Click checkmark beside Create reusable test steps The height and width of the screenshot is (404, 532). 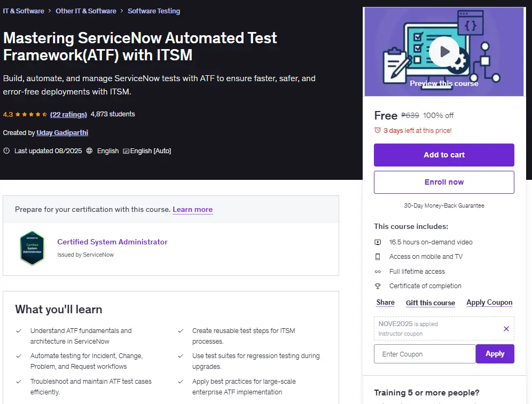pyautogui.click(x=181, y=331)
